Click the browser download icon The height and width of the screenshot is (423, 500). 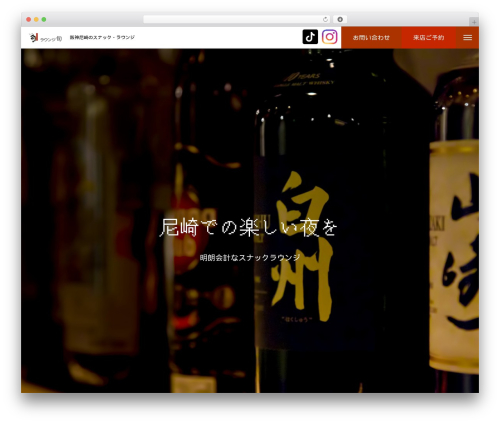pyautogui.click(x=340, y=19)
